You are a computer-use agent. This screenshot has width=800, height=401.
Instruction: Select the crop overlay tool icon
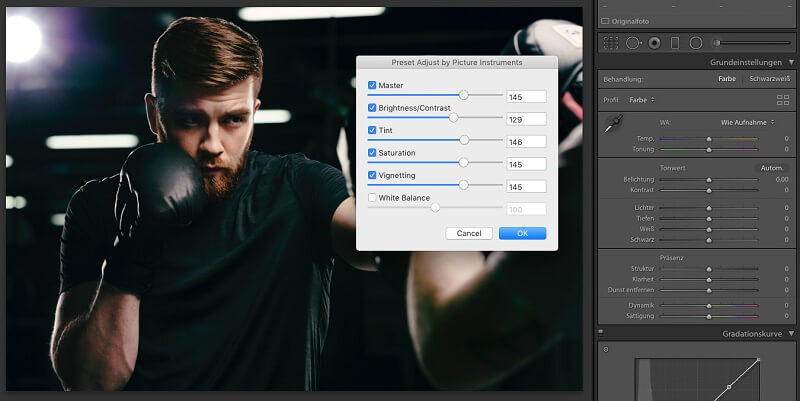point(611,43)
